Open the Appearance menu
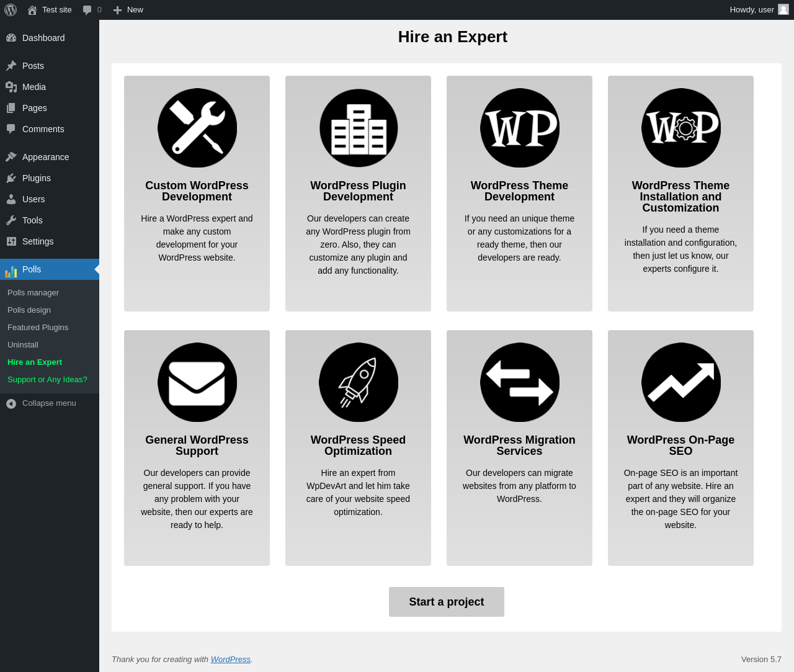 [x=50, y=157]
